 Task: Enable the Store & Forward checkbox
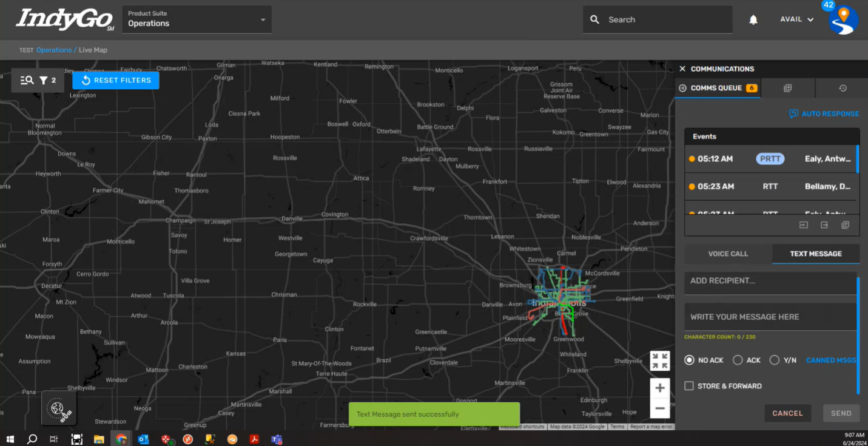point(689,386)
